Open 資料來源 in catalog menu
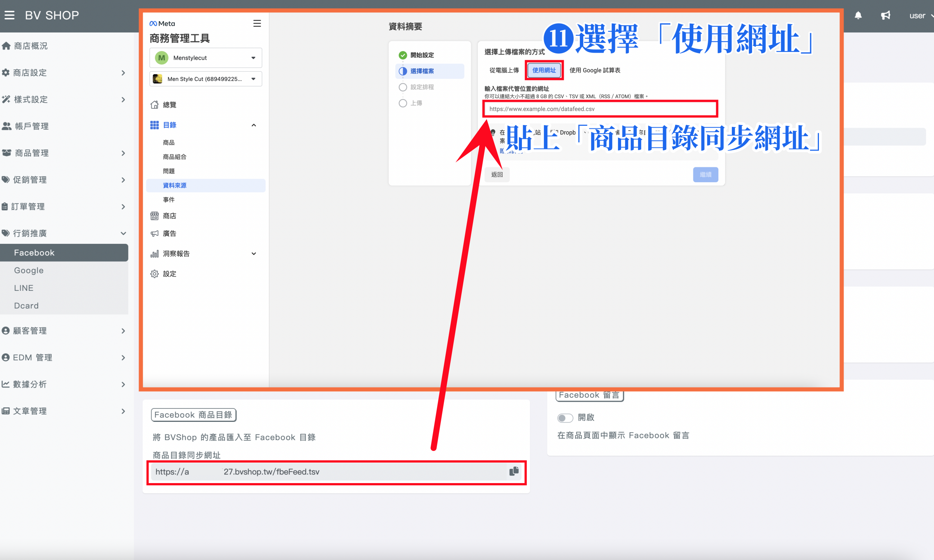Image resolution: width=934 pixels, height=560 pixels. [206, 185]
